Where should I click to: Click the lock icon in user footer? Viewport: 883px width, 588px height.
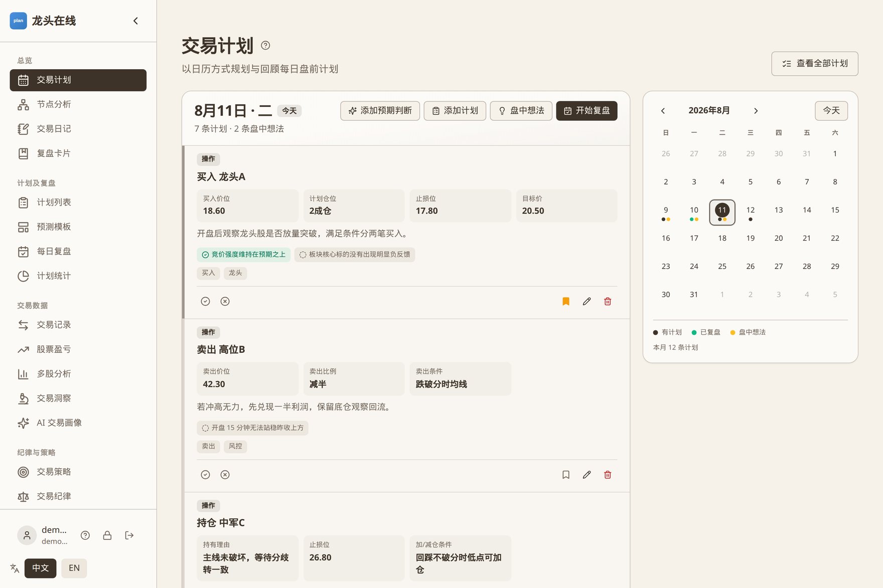click(x=107, y=535)
